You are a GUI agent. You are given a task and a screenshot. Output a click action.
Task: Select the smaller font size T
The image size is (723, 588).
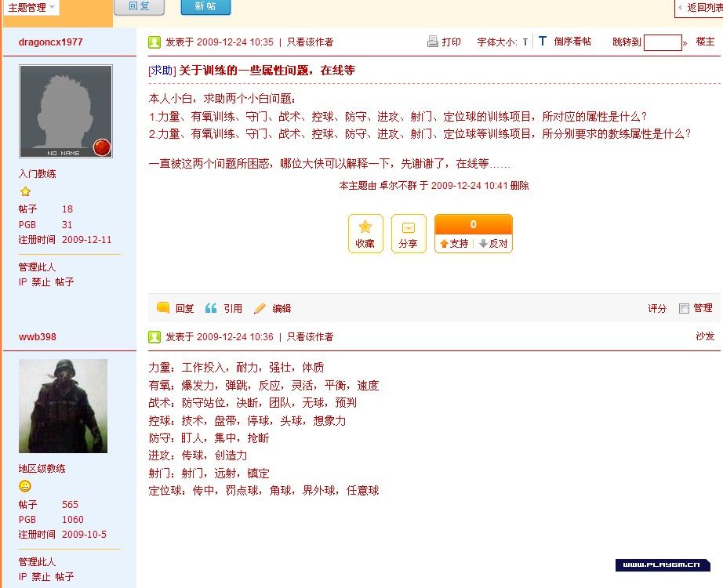pos(525,42)
